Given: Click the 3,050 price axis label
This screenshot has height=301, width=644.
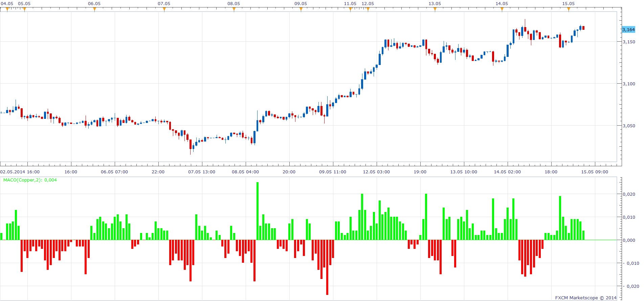Looking at the screenshot, I should pos(629,126).
